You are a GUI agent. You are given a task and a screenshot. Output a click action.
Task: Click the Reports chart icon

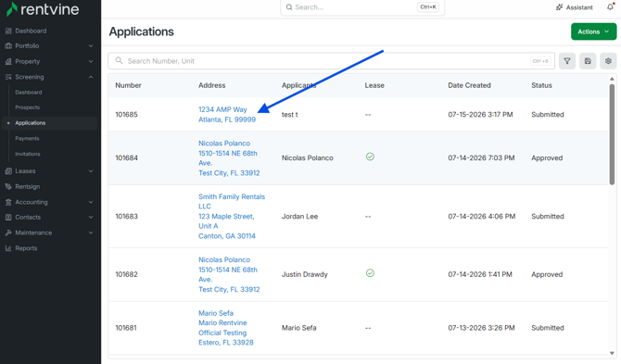click(x=8, y=248)
